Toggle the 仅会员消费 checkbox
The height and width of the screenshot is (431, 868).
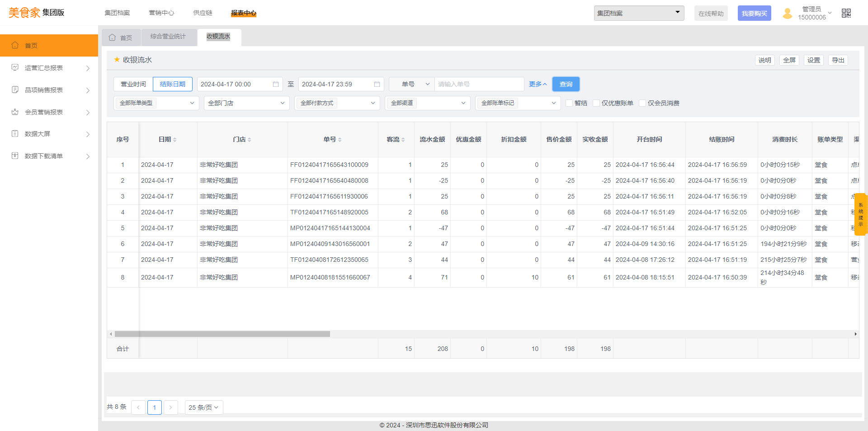tap(642, 103)
